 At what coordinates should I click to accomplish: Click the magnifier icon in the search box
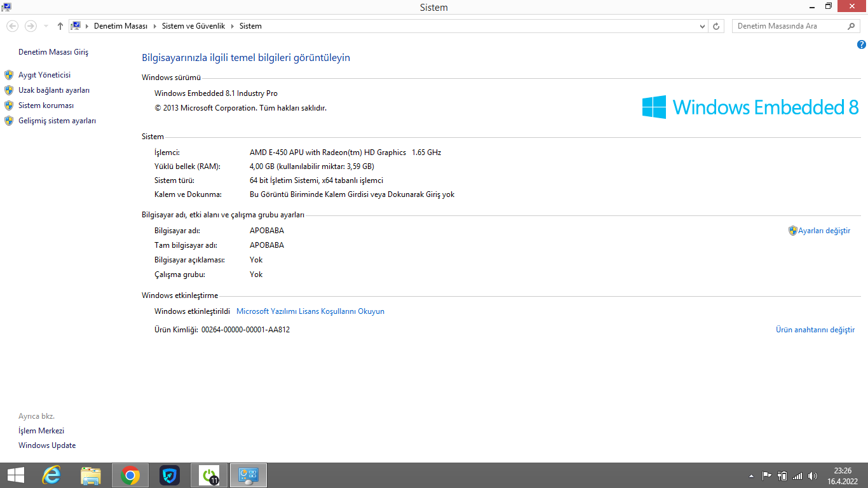click(851, 26)
